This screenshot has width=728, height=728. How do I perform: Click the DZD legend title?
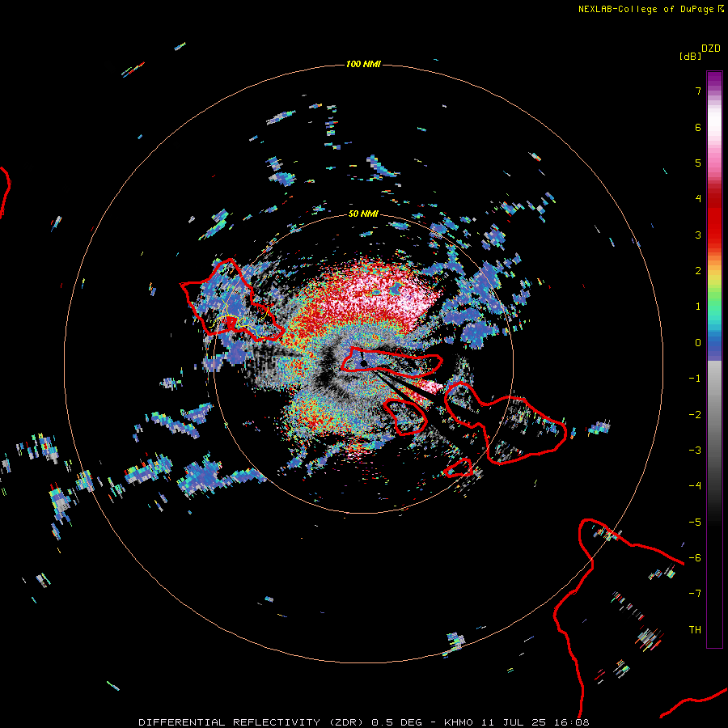point(711,48)
